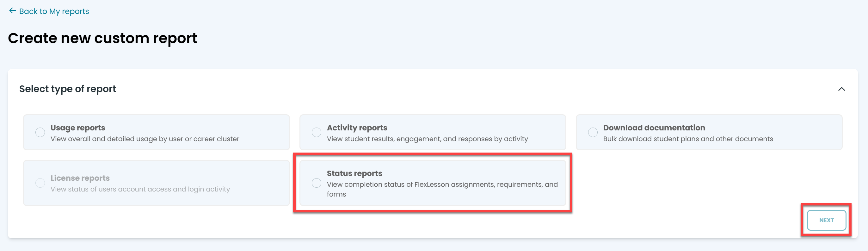The image size is (868, 251).
Task: Select the License reports radio button
Action: tap(40, 183)
